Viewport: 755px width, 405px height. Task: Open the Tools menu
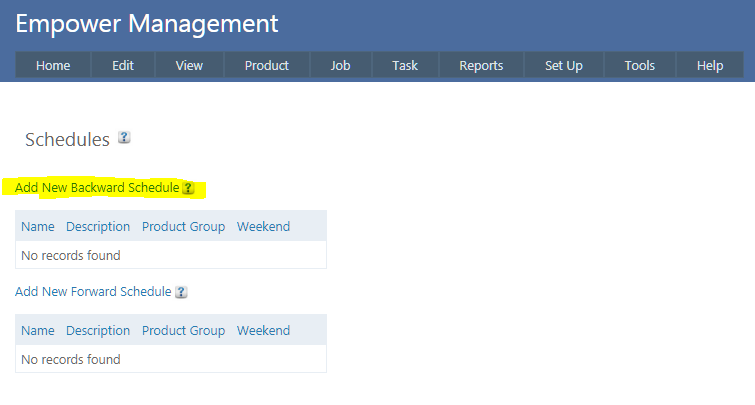[640, 65]
